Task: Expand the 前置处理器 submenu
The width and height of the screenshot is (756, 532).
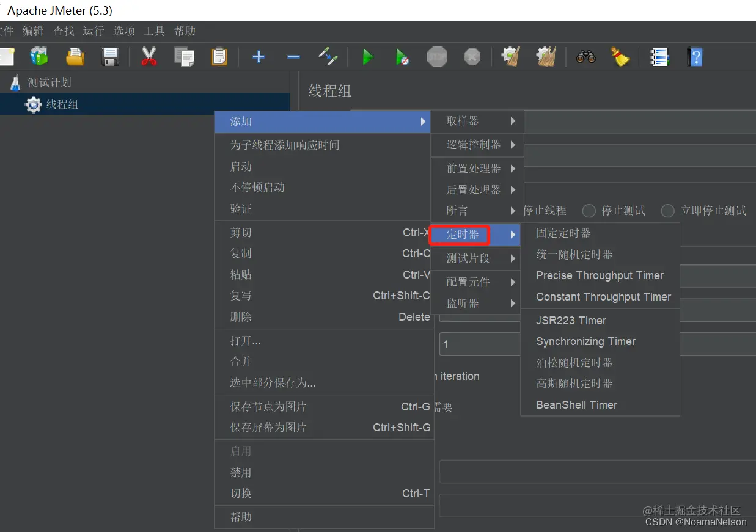Action: click(477, 169)
